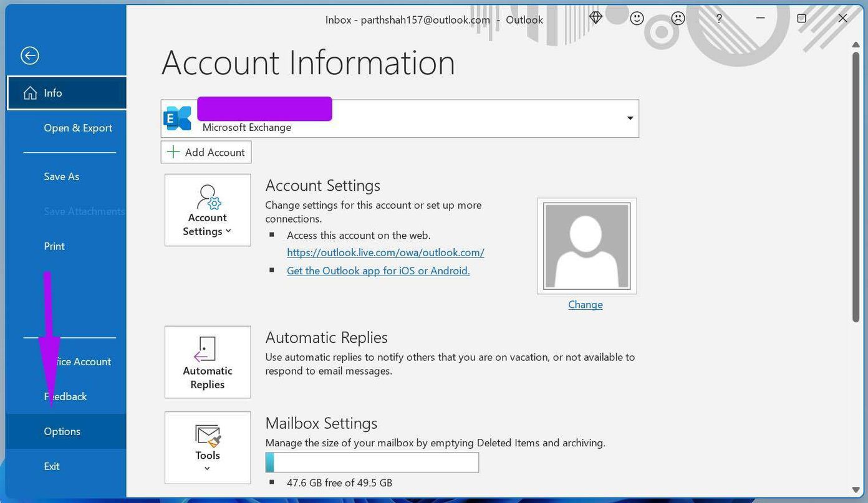Expand the Microsoft Exchange account dropdown
The width and height of the screenshot is (868, 503).
pyautogui.click(x=630, y=118)
